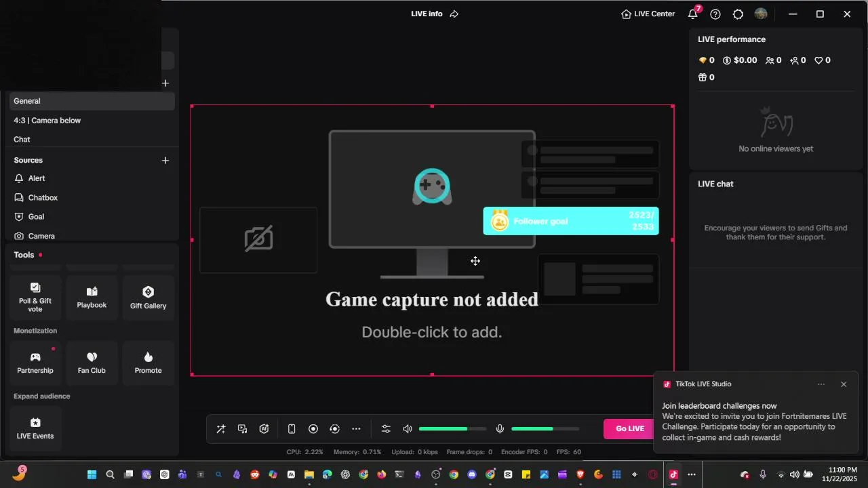Open the Poll & Gift vote tool
Image resolution: width=868 pixels, height=488 pixels.
pos(35,298)
